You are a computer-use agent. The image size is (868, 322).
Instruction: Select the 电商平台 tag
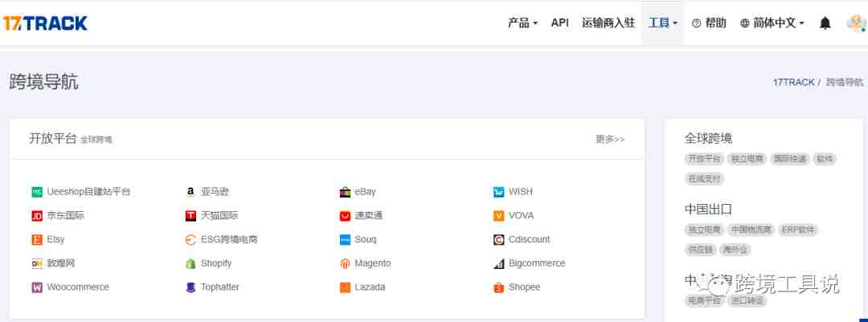click(704, 300)
